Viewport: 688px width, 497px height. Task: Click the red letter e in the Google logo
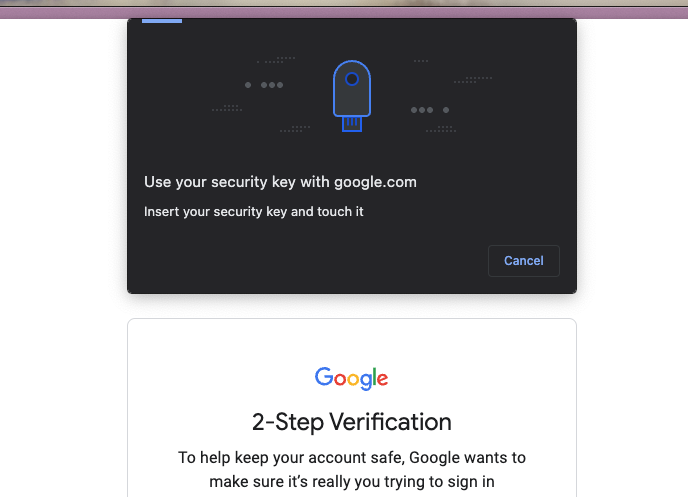click(382, 379)
